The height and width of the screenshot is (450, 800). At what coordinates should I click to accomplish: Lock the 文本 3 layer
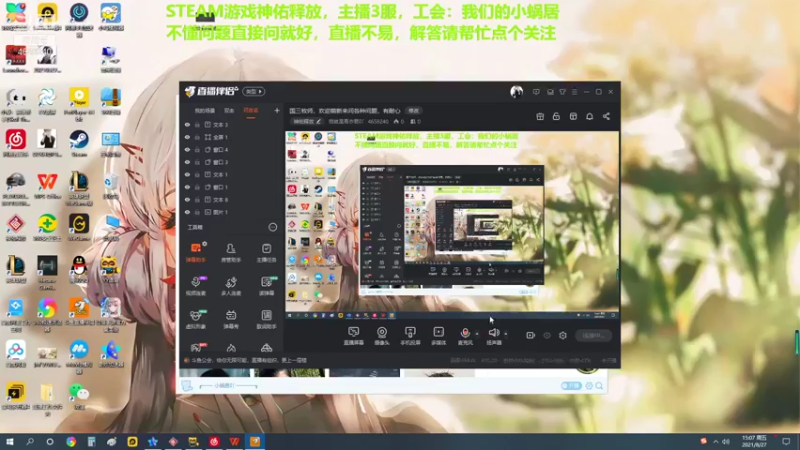point(197,124)
